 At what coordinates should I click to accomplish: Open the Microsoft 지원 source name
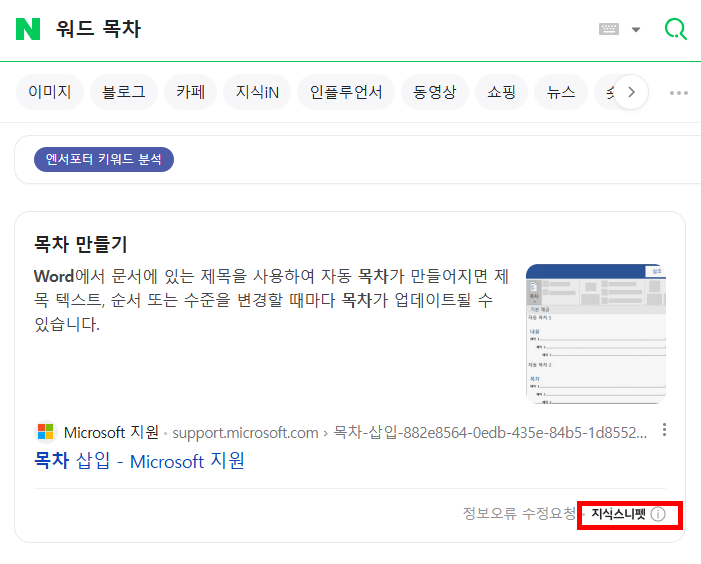coord(111,432)
